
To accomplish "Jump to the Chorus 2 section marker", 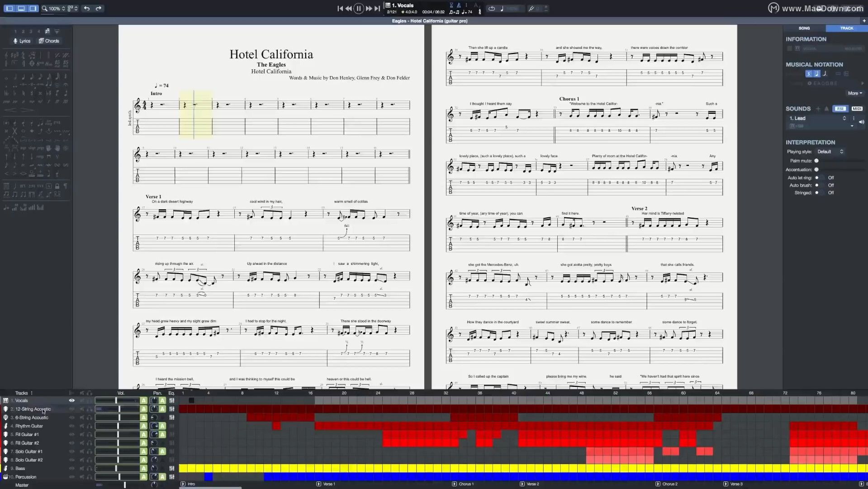I will (x=667, y=484).
